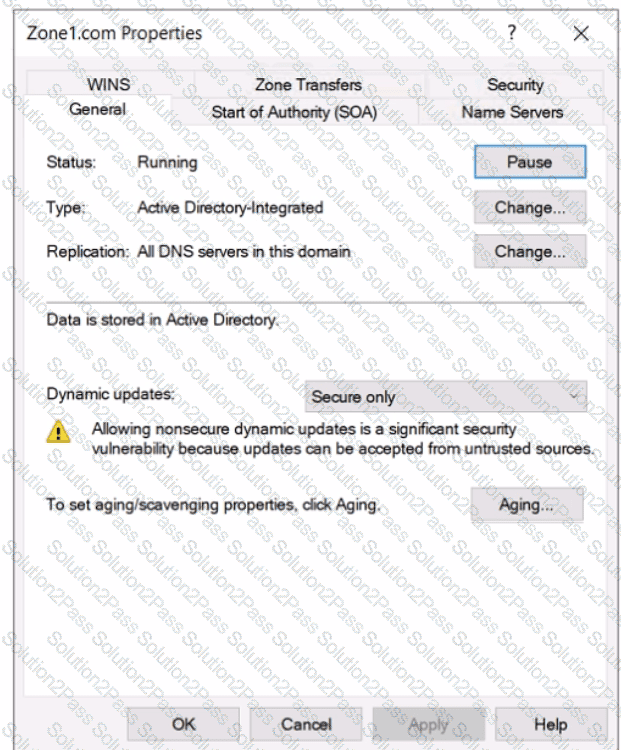Viewport: 621px width, 750px height.
Task: Pause the running zone
Action: click(530, 162)
